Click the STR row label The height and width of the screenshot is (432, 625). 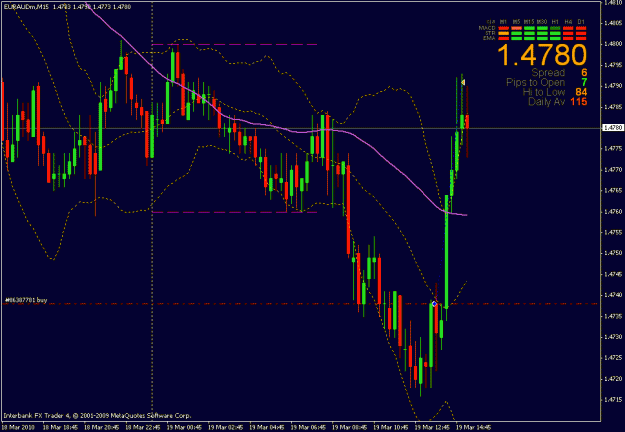coord(490,33)
